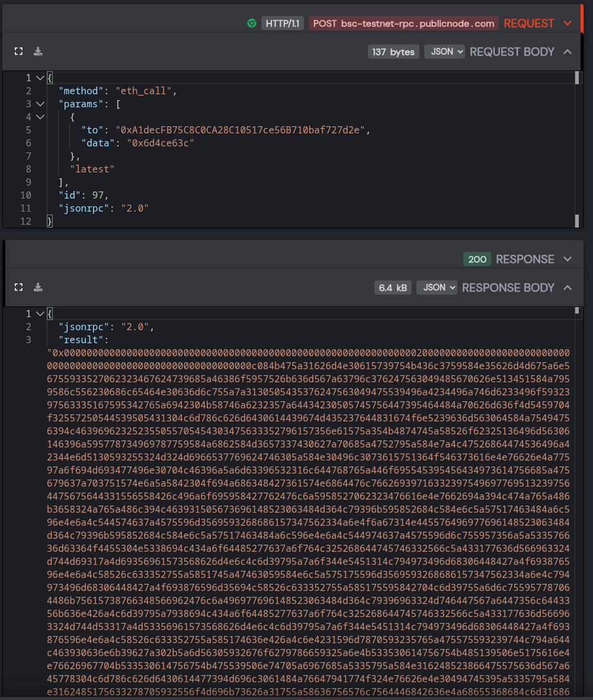Open response body JSON format dropdown
Image resolution: width=593 pixels, height=700 pixels.
437,287
